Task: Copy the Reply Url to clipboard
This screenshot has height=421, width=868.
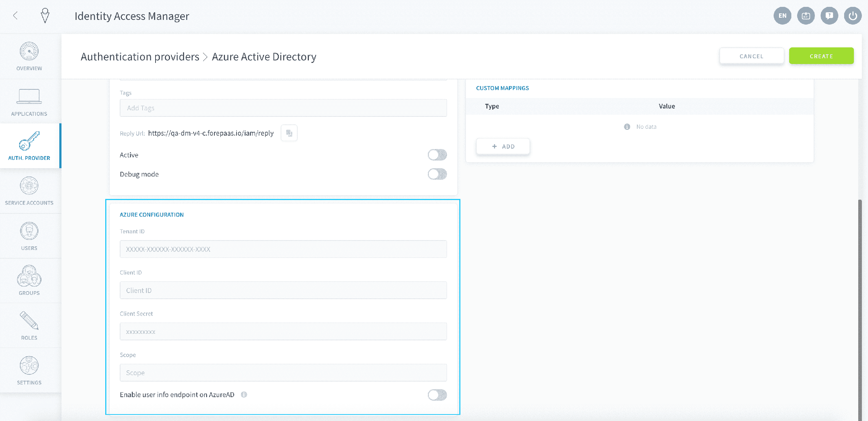Action: (x=289, y=133)
